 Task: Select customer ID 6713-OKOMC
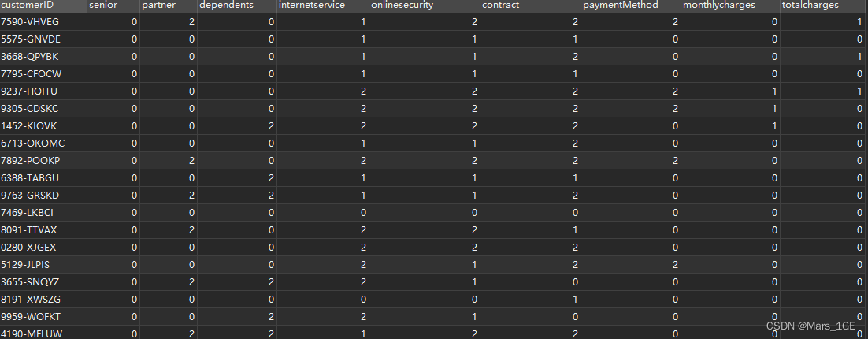tap(43, 143)
